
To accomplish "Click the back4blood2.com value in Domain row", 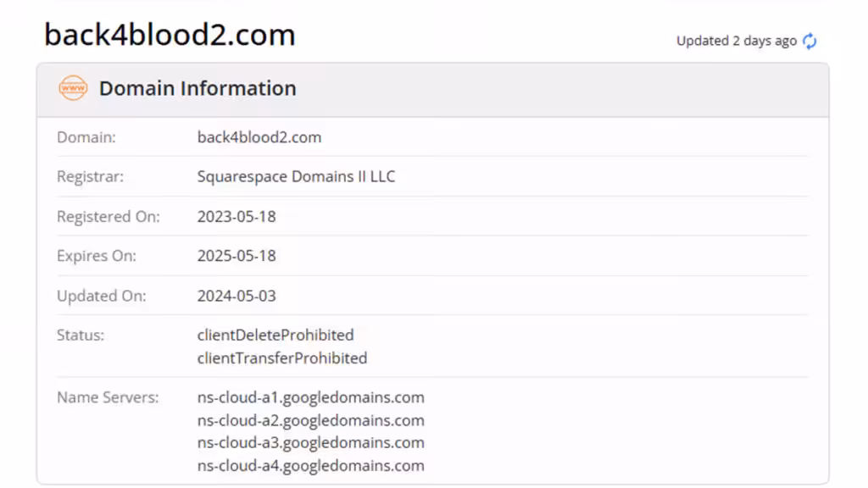I will click(x=259, y=137).
